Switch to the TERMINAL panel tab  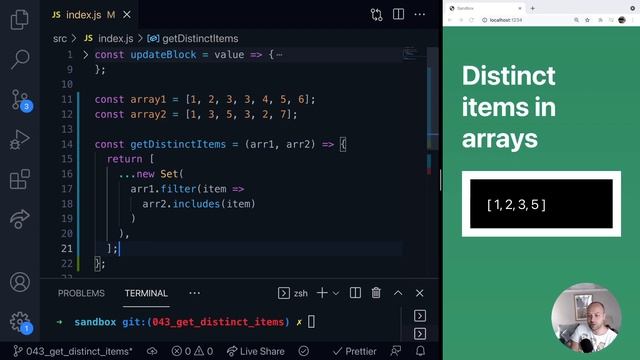tap(146, 293)
